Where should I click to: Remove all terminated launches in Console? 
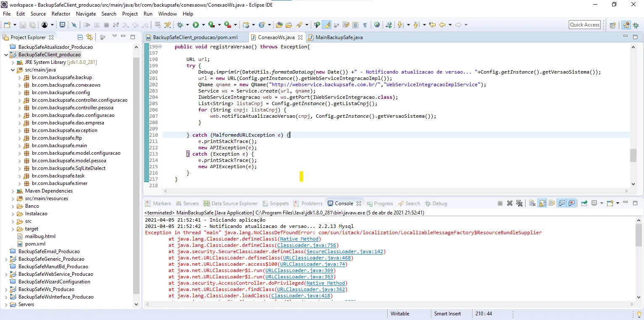[x=520, y=204]
